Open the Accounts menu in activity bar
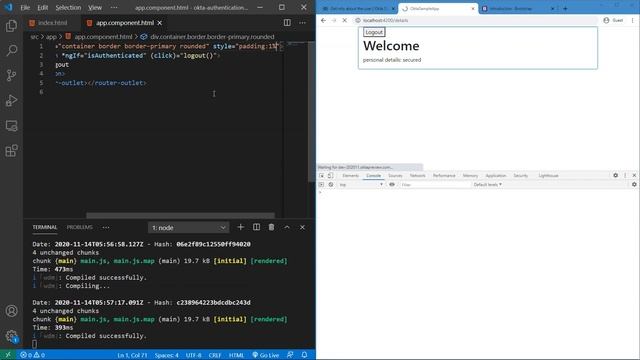 [x=11, y=311]
